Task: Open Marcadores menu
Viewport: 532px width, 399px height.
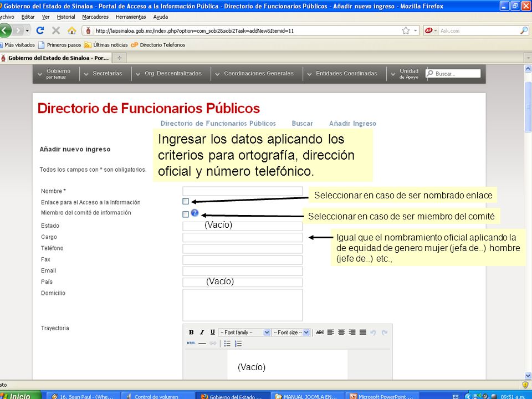Action: [95, 17]
